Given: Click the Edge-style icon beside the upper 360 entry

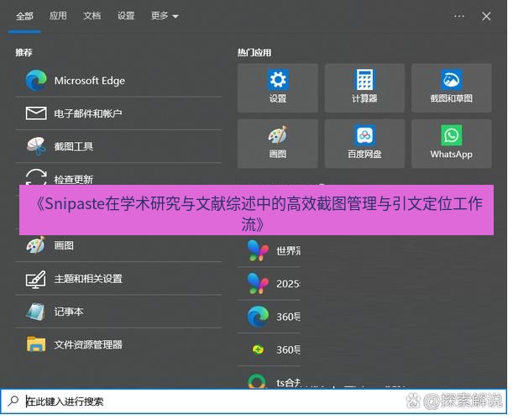Looking at the screenshot, I should 258,316.
